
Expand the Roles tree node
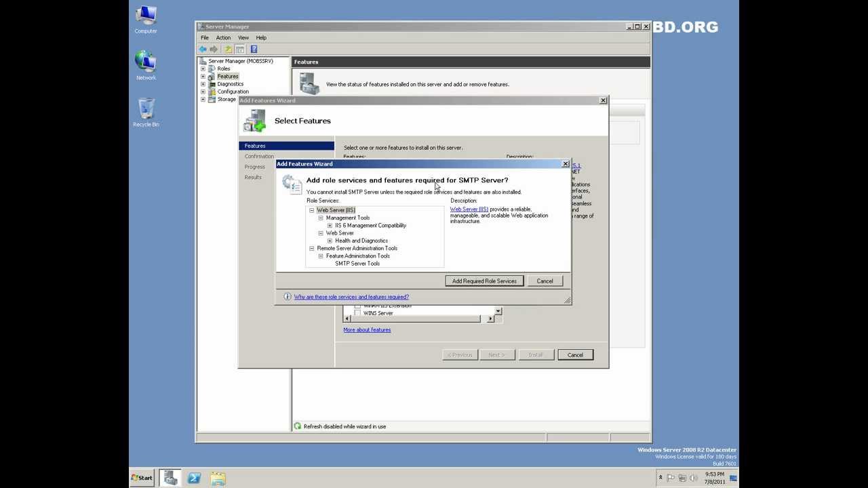203,68
